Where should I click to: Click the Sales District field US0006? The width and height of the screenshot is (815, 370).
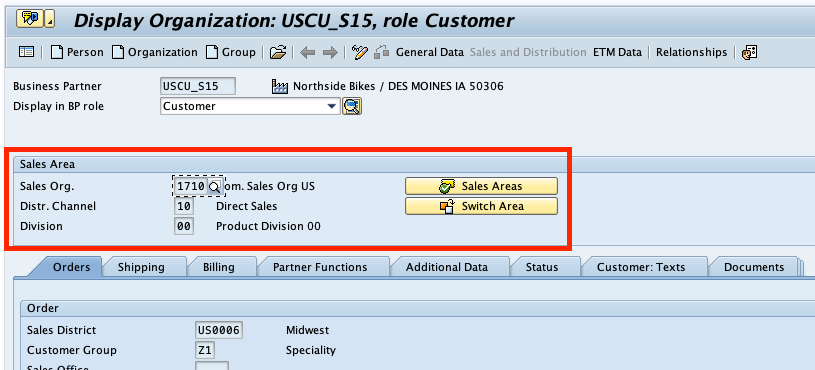pos(220,330)
